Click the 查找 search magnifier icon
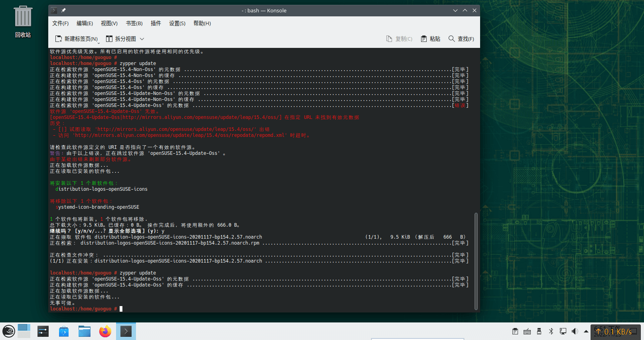 451,39
